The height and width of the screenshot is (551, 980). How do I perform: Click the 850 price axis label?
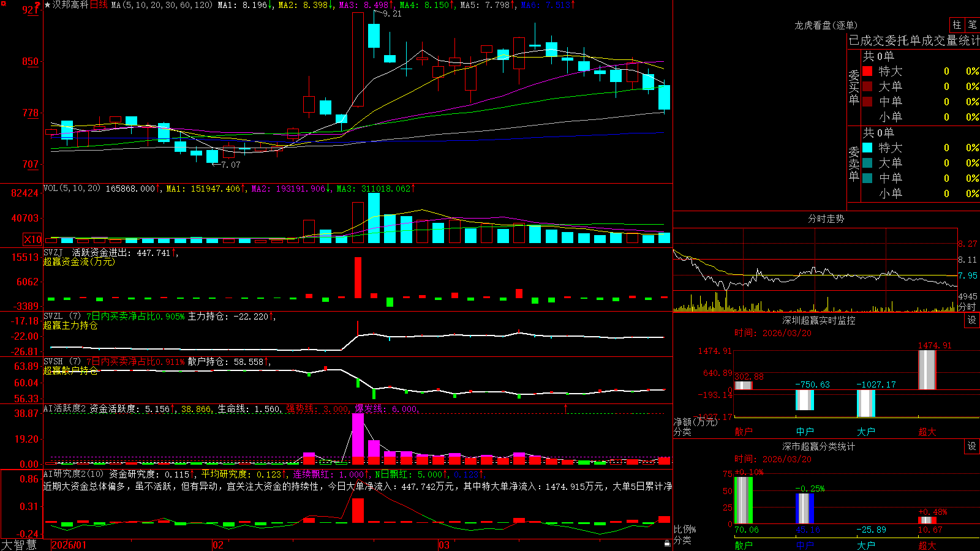(x=30, y=61)
